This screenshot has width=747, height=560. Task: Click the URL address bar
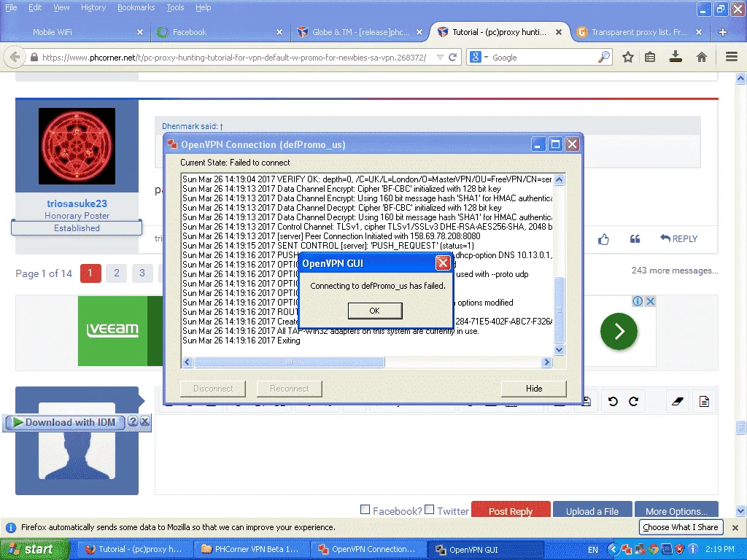233,58
